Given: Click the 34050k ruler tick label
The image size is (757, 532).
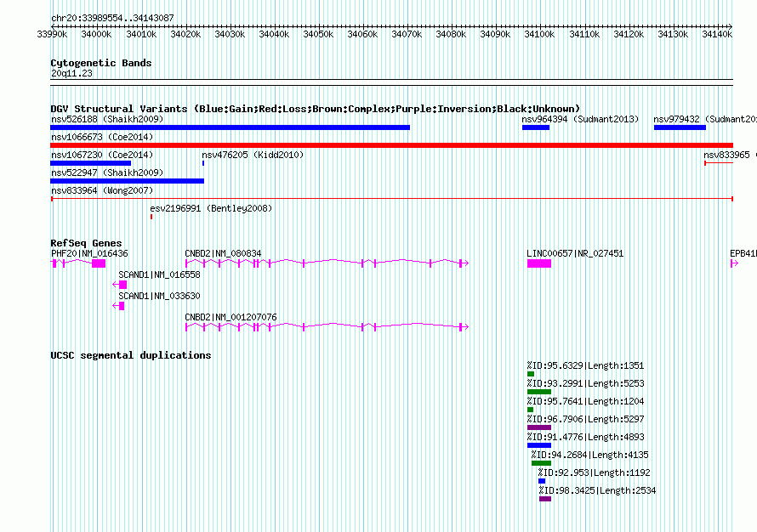Looking at the screenshot, I should pos(318,34).
